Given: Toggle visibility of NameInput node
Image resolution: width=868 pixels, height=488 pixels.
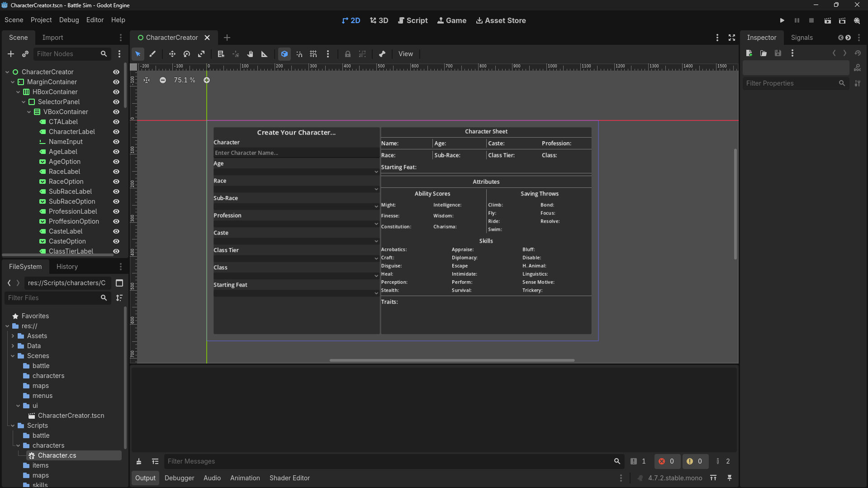Looking at the screenshot, I should (116, 142).
